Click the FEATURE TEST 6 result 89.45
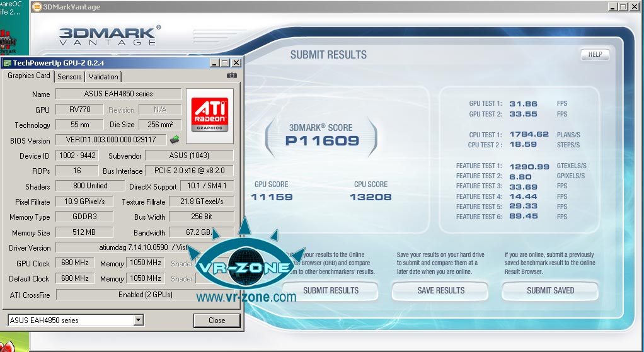Image resolution: width=644 pixels, height=352 pixels. 523,216
